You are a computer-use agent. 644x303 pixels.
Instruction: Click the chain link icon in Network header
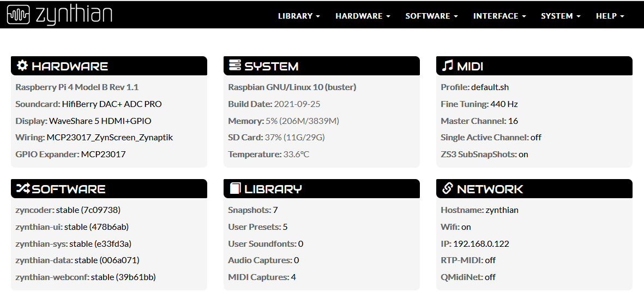click(x=447, y=188)
